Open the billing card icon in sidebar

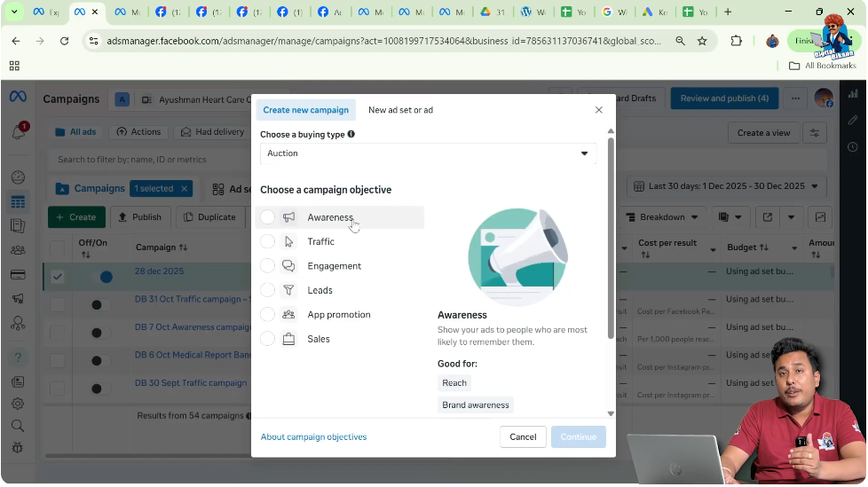click(x=18, y=275)
